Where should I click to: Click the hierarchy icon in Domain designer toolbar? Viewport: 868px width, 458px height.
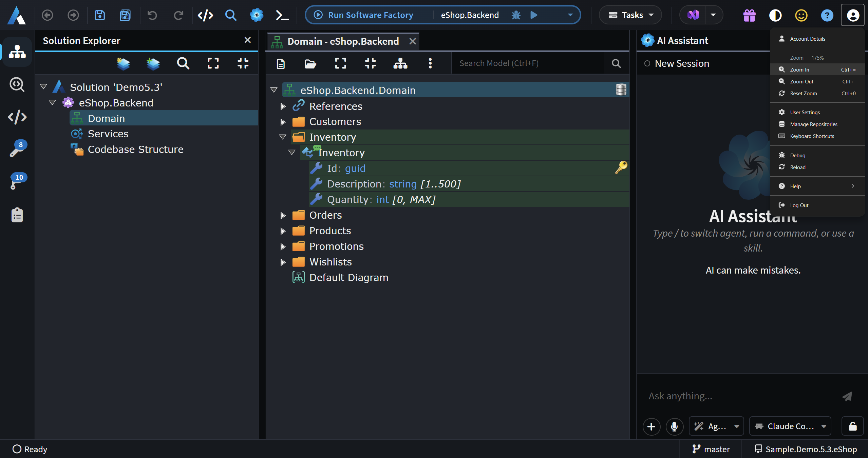[x=400, y=63]
